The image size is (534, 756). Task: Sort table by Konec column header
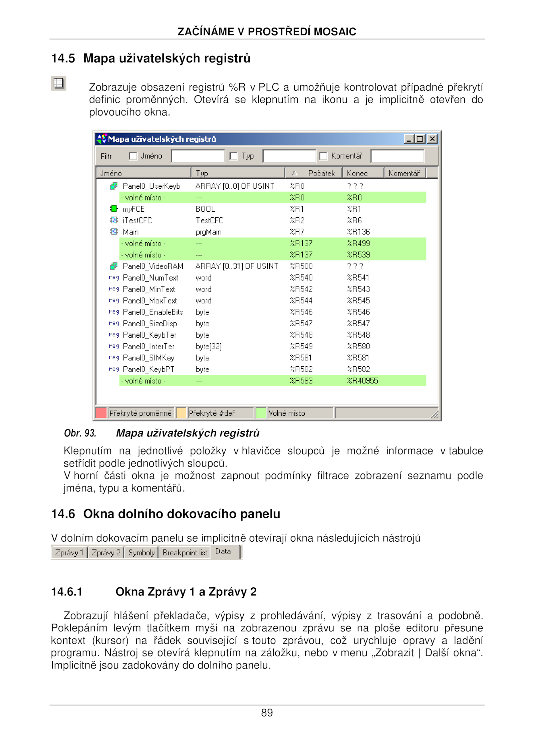pos(363,173)
